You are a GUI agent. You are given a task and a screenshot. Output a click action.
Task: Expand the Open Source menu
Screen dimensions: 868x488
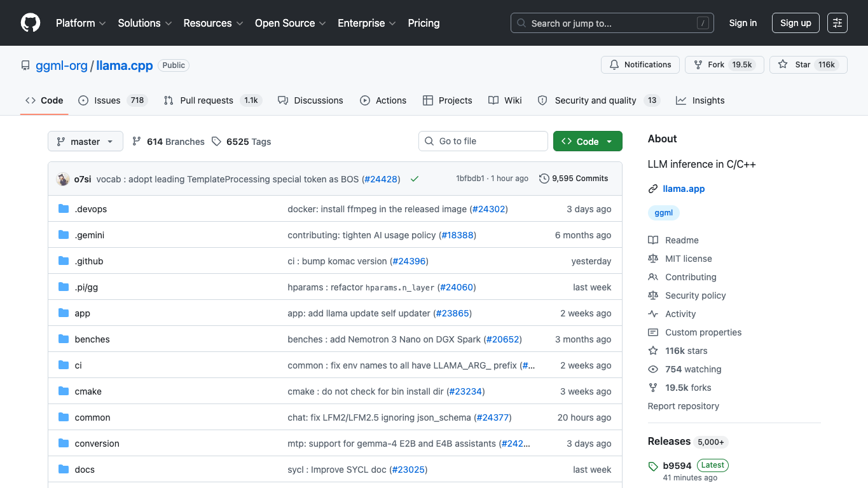point(290,23)
